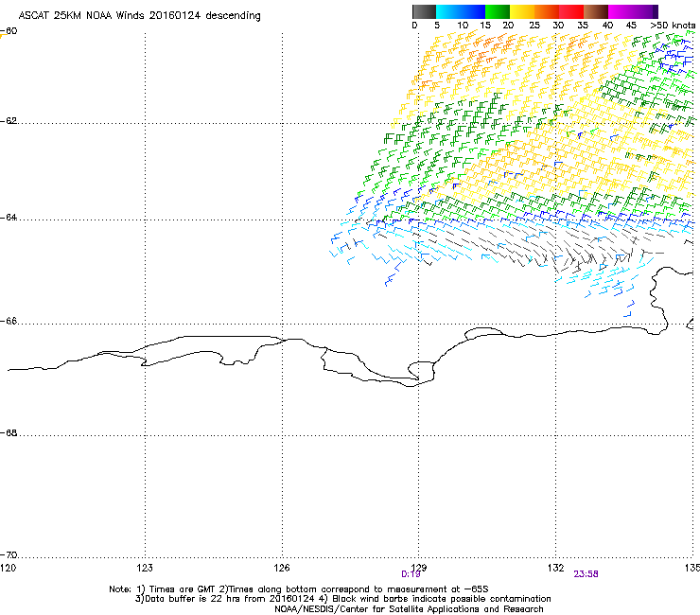
Task: Click the '25' legend scale number
Action: coord(534,26)
